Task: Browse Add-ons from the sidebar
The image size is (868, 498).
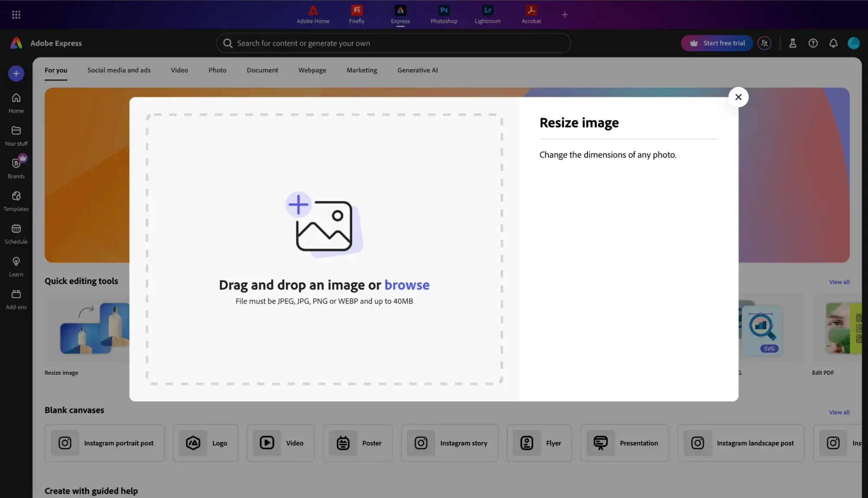Action: point(16,298)
